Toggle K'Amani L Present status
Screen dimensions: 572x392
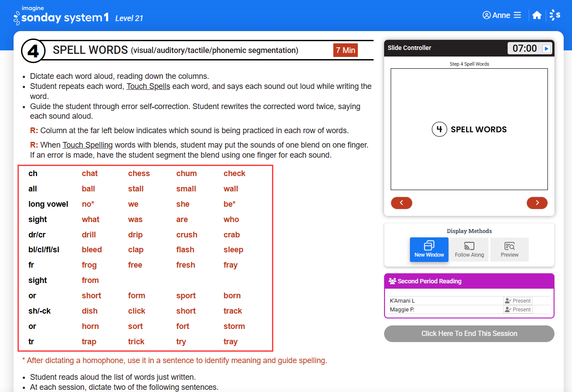518,301
